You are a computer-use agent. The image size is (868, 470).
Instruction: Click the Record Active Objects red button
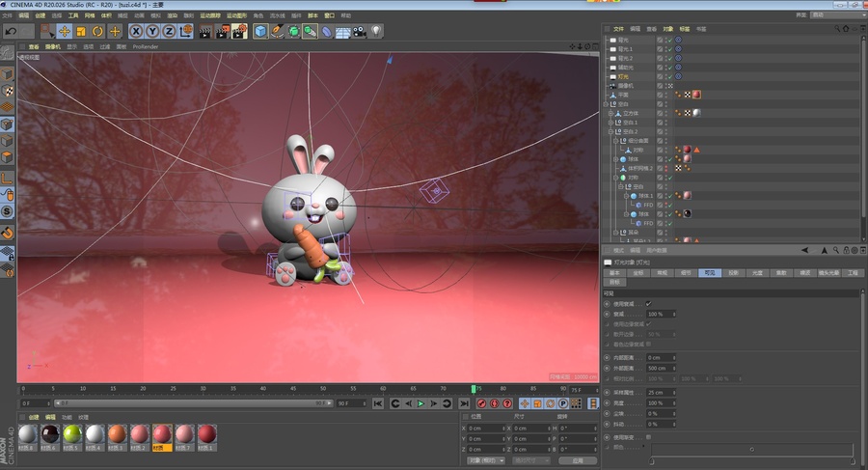(x=481, y=403)
